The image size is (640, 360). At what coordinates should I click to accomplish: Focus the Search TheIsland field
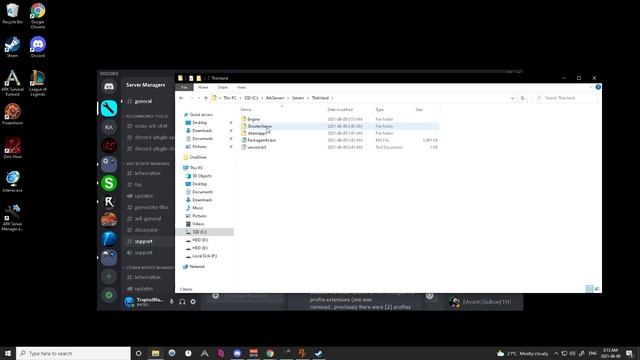click(x=564, y=98)
